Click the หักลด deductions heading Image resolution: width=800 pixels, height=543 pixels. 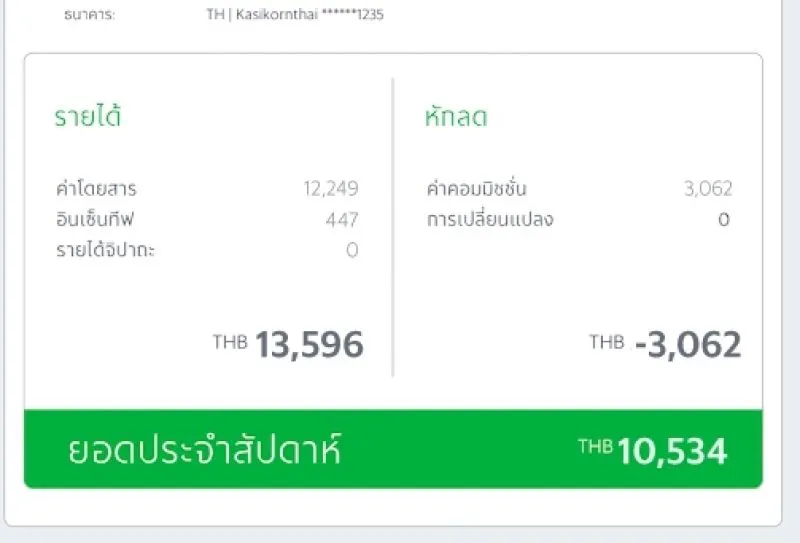point(455,117)
